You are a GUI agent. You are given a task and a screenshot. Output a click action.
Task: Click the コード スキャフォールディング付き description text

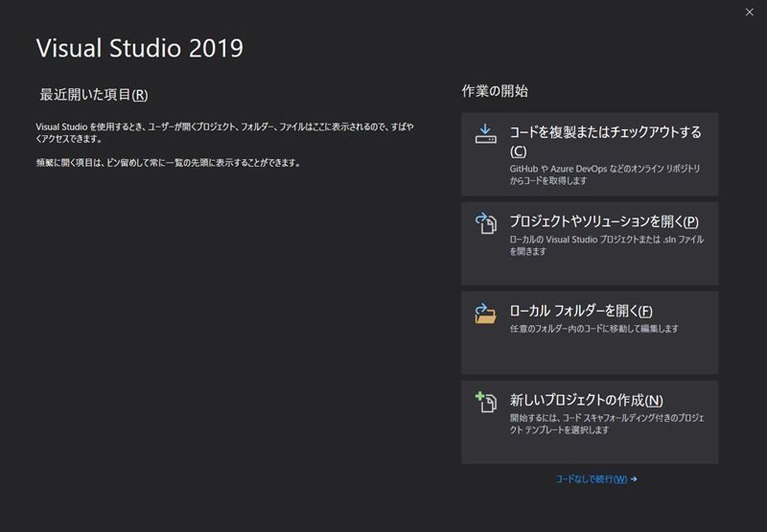click(x=607, y=424)
